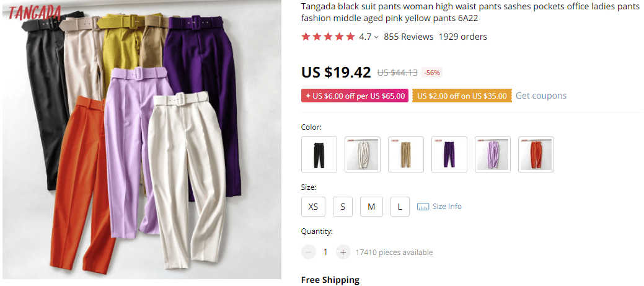
Task: Click the size chart ruler icon
Action: [x=423, y=207]
